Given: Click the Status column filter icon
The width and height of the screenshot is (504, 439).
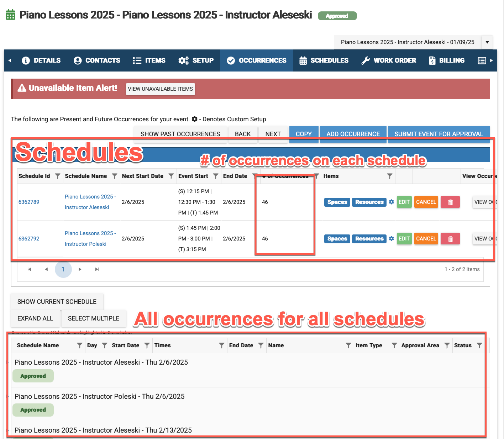Looking at the screenshot, I should (x=479, y=345).
